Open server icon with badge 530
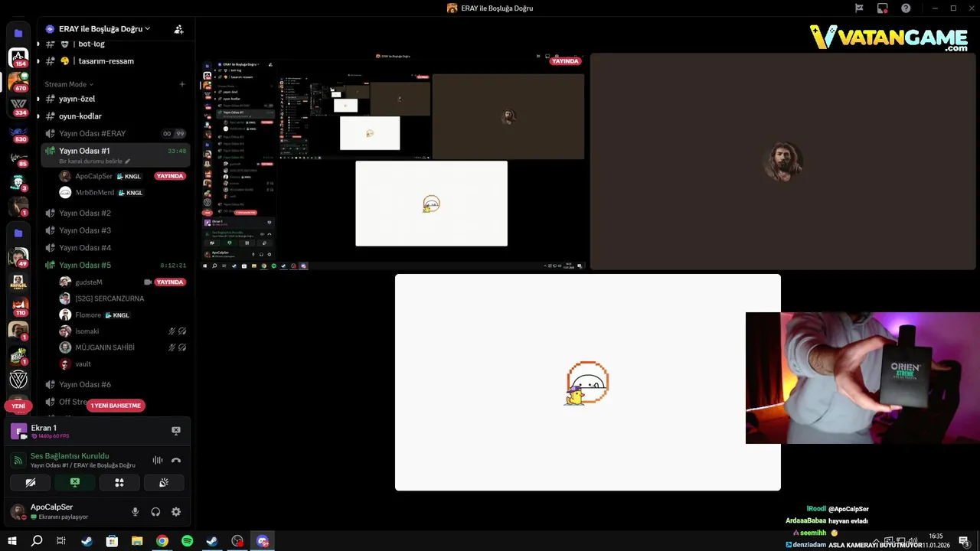980x551 pixels. pos(18,135)
